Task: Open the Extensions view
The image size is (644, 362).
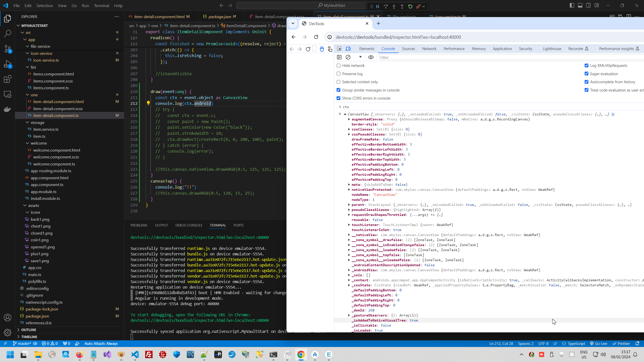Action: coord(8,79)
